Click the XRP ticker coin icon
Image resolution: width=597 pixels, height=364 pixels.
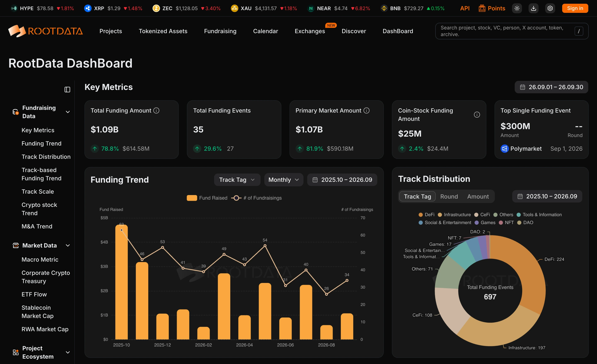tap(88, 8)
